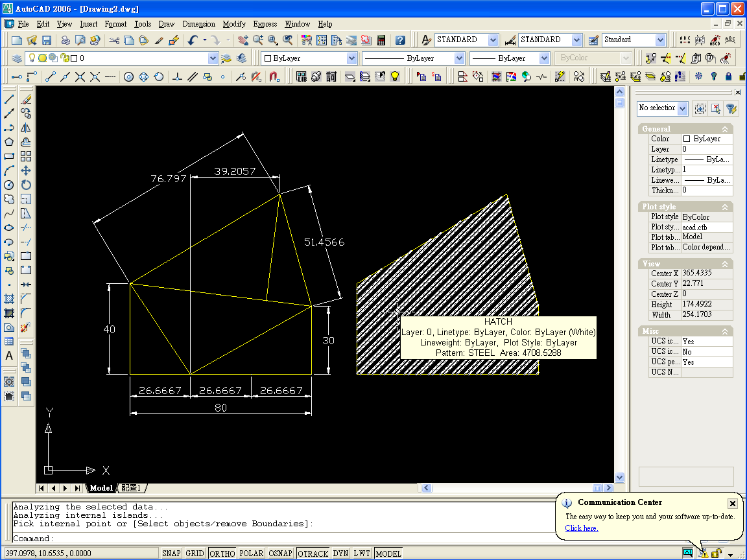Open the layer selection dropdown
Screen dimensions: 747x560
point(213,58)
